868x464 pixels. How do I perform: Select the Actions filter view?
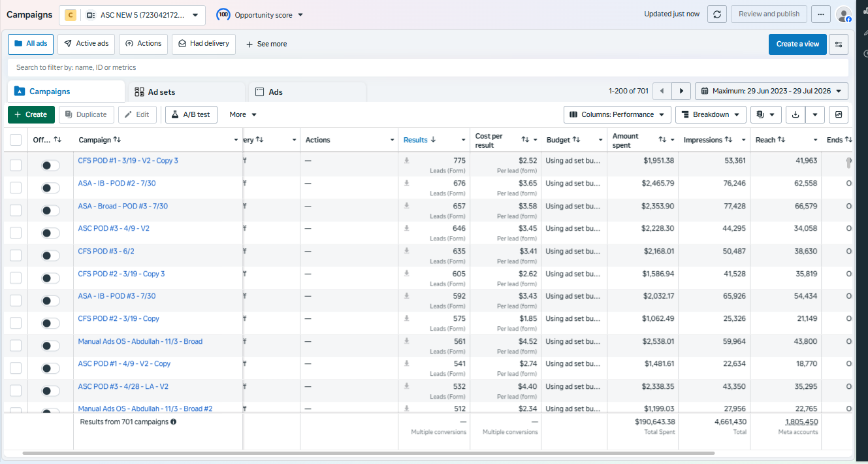pyautogui.click(x=143, y=44)
